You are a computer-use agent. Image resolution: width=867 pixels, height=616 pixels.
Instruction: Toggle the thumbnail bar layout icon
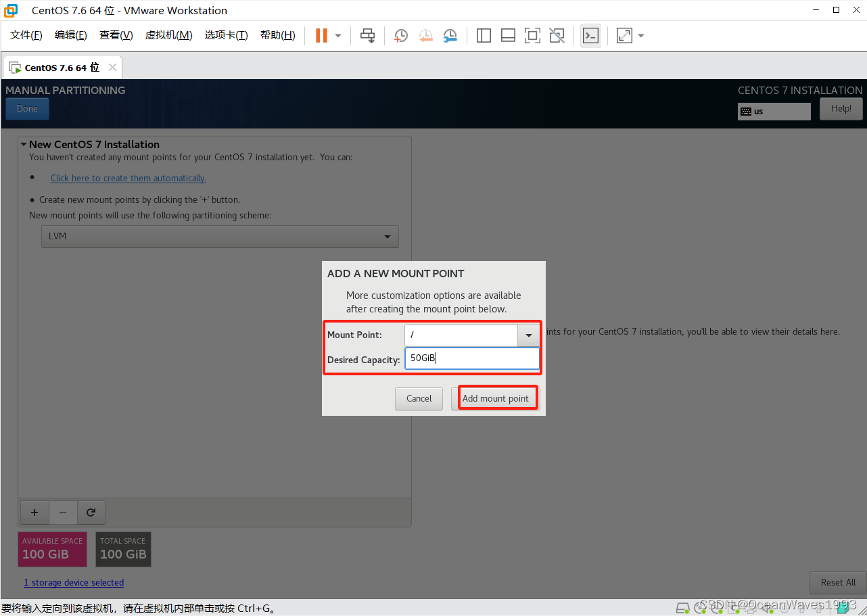(508, 35)
